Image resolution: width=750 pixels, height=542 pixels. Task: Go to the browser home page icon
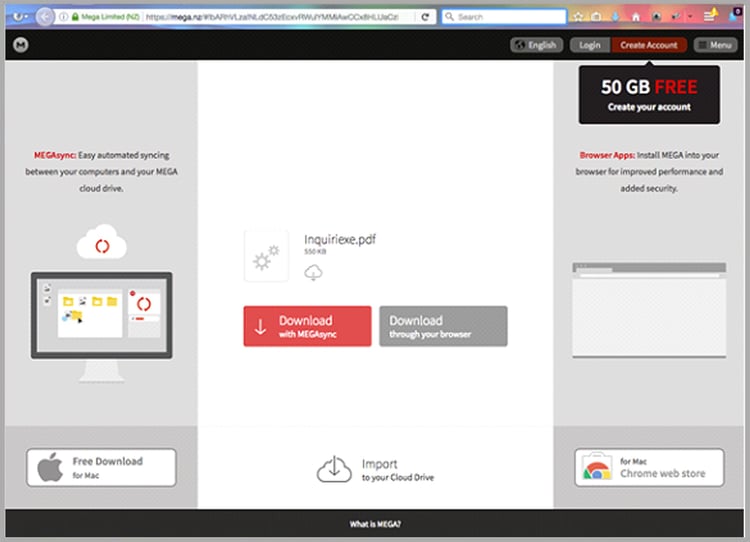click(636, 17)
